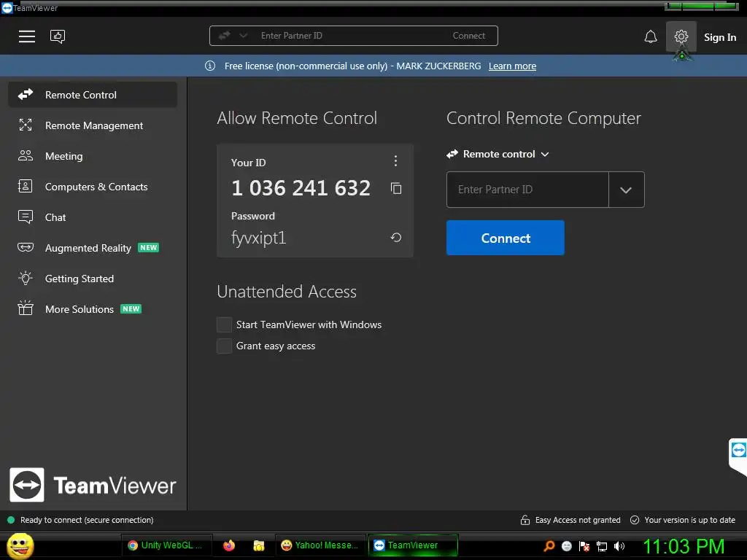The image size is (747, 560).
Task: Open Firefox from the taskbar
Action: pos(229,545)
